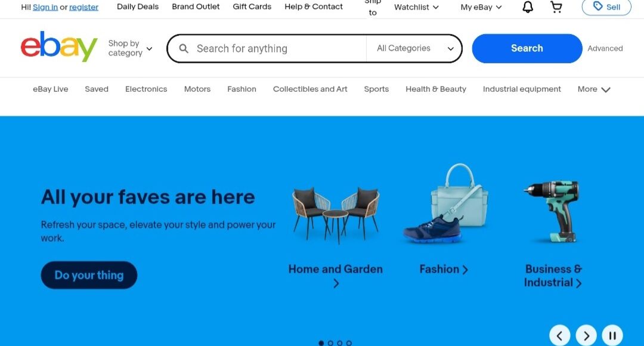644x346 pixels.
Task: Open the All Categories dropdown
Action: pos(414,48)
